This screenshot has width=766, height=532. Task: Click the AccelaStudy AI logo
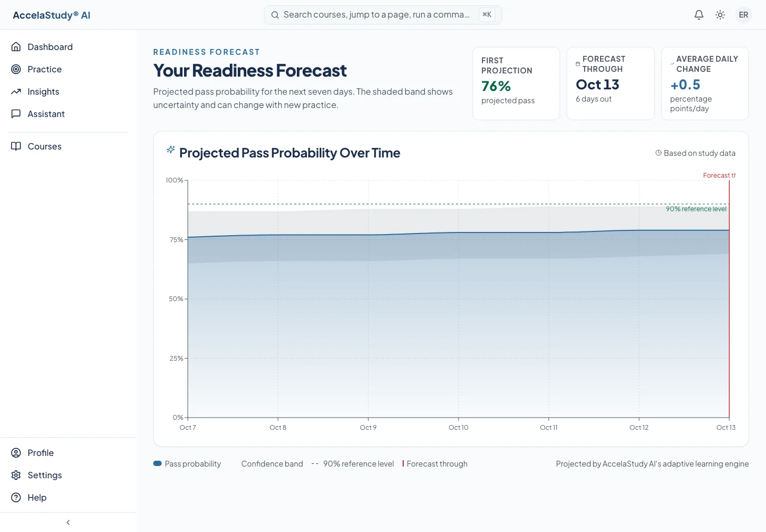pos(52,15)
